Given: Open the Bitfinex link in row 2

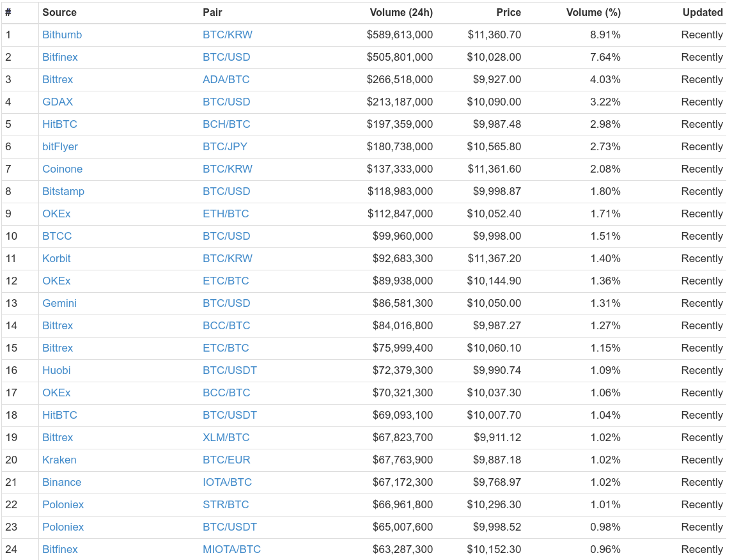Looking at the screenshot, I should point(60,58).
